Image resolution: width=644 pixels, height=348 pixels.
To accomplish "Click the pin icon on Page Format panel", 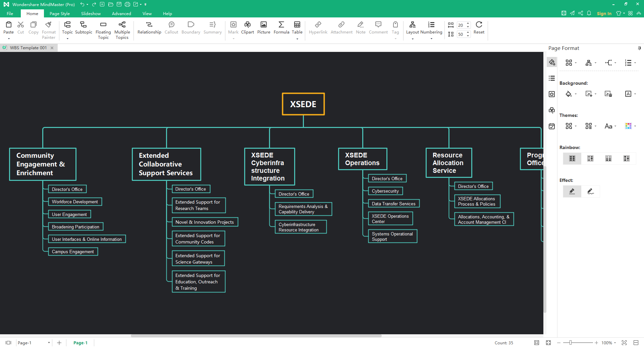I will point(639,48).
